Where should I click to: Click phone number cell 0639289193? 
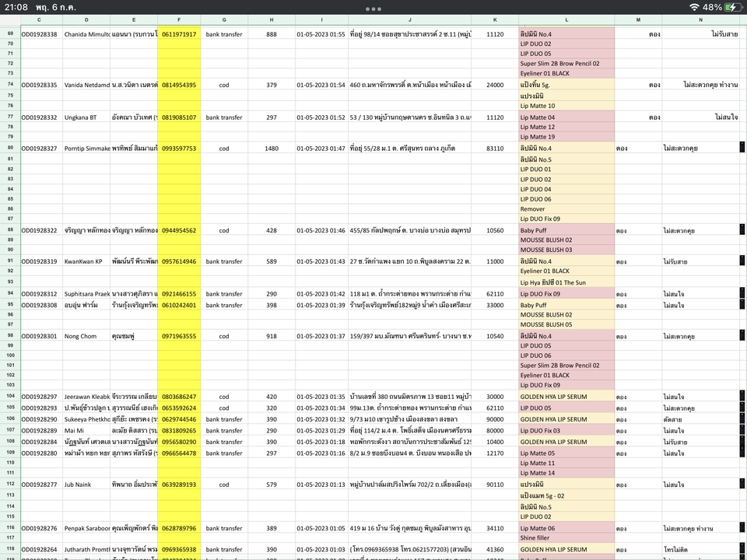click(179, 485)
